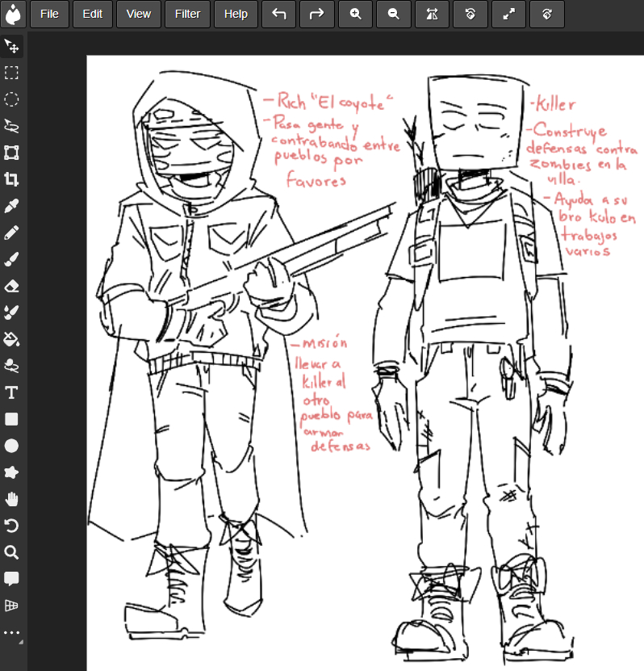Select the magnifier Zoom tool

click(11, 552)
